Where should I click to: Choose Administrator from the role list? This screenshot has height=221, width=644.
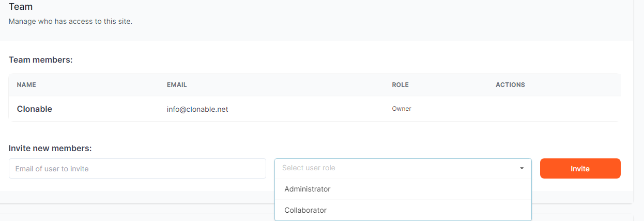click(308, 189)
